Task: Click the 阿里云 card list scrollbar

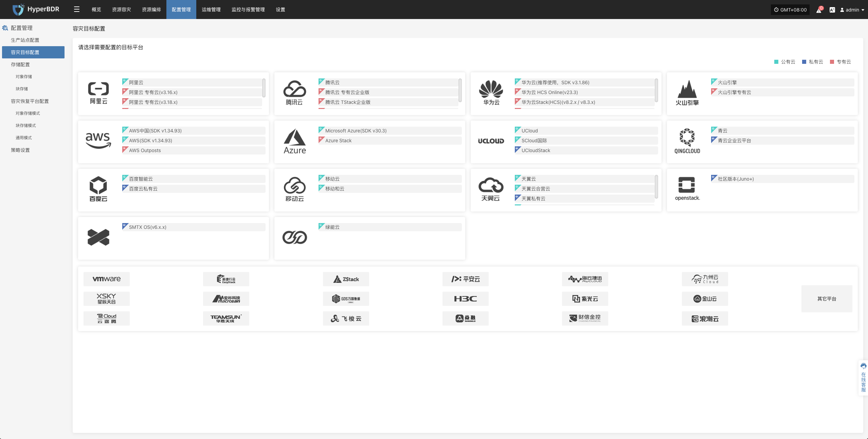Action: click(264, 88)
